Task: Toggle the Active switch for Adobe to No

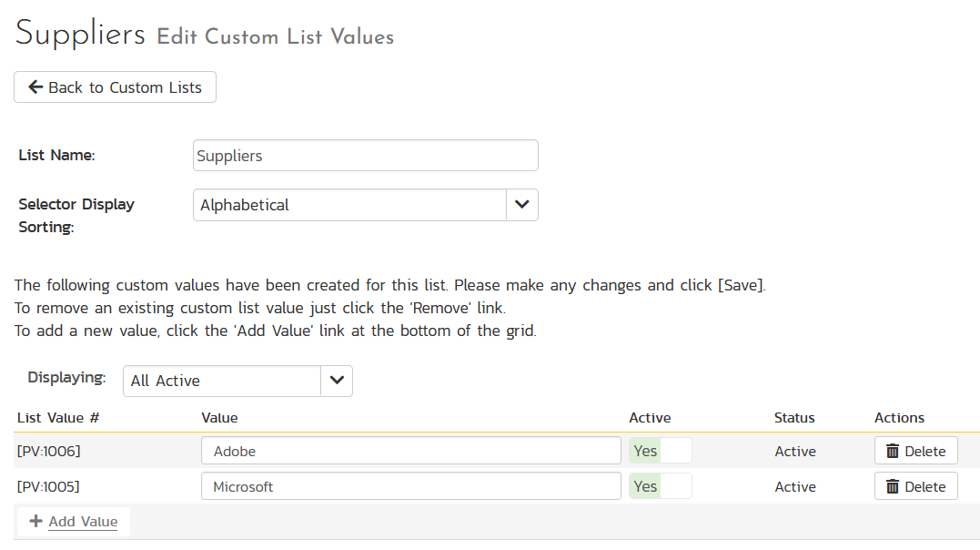Action: pos(677,450)
